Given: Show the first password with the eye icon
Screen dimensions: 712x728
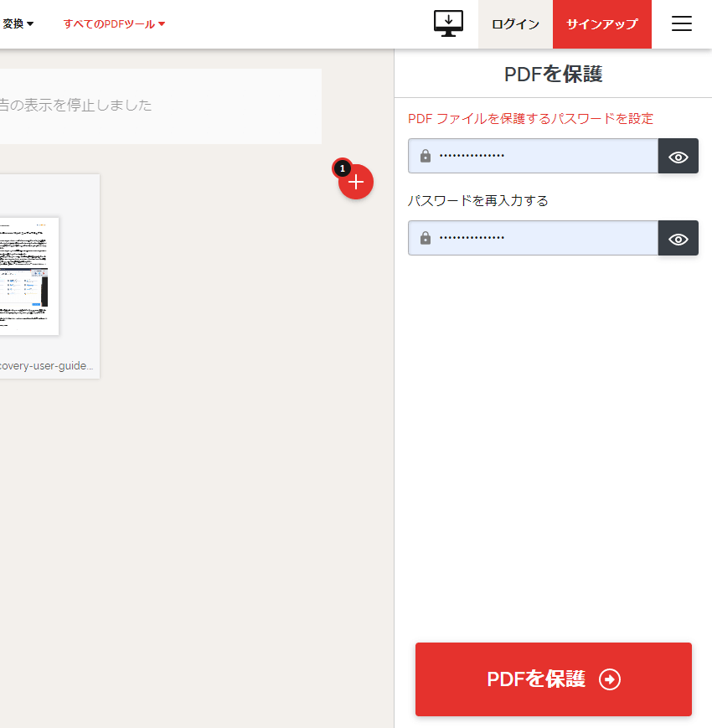Looking at the screenshot, I should pyautogui.click(x=678, y=155).
